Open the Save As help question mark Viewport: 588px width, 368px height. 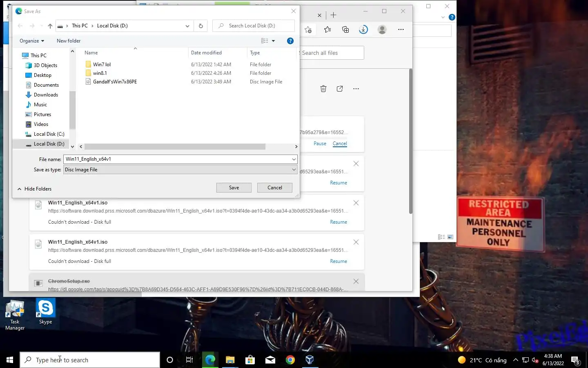pos(290,41)
